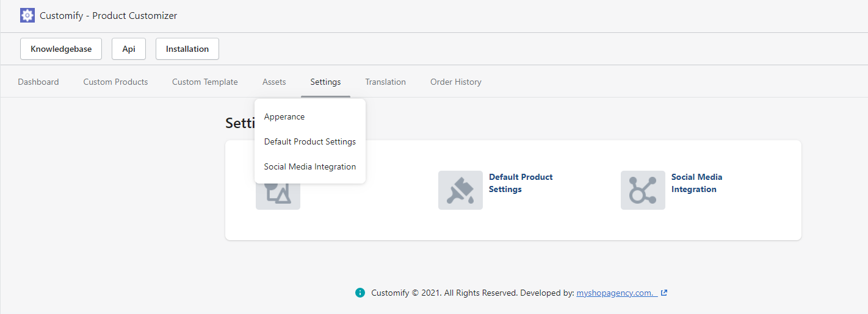This screenshot has height=314, width=868.
Task: Switch to the Dashboard tab
Action: click(38, 82)
